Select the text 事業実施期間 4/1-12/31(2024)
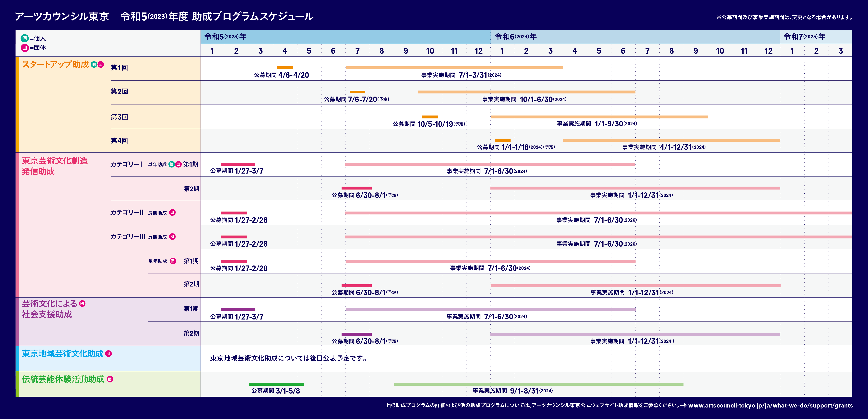The width and height of the screenshot is (868, 419). (664, 147)
